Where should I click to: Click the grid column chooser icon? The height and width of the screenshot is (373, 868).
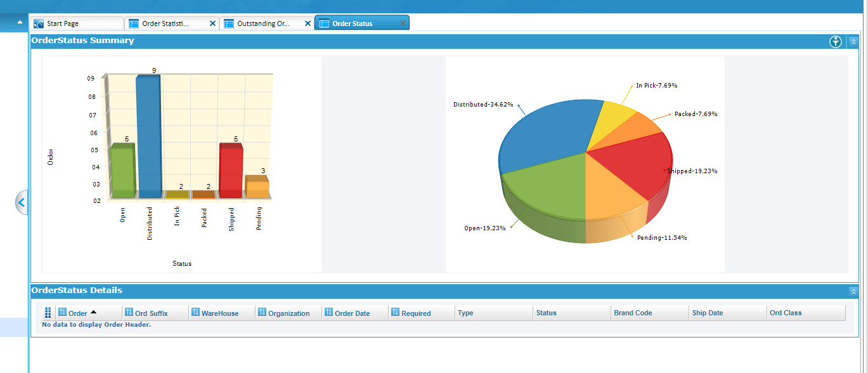48,313
